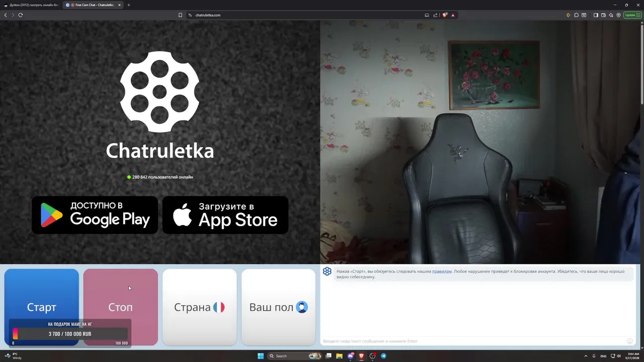This screenshot has width=644, height=362.
Task: Show hidden system tray icons
Action: tap(586, 356)
